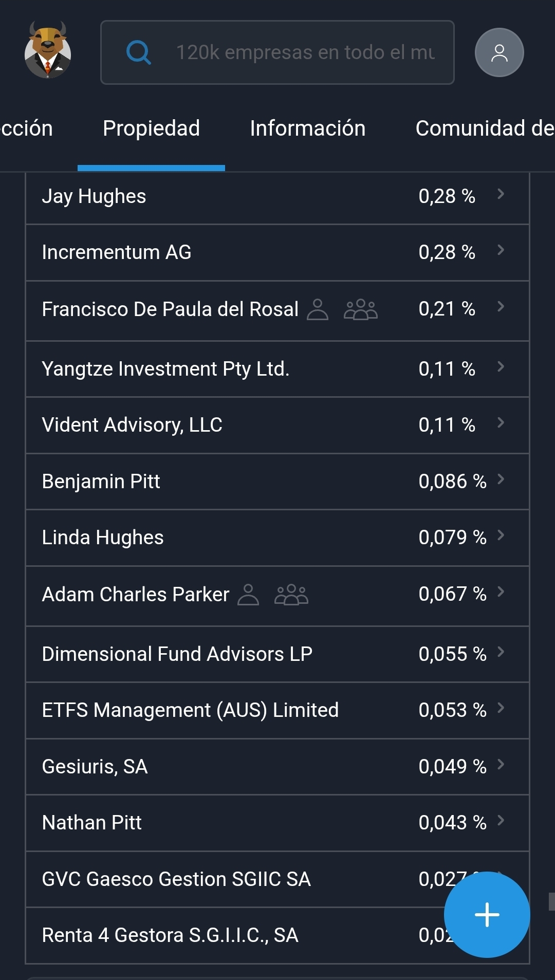Screen dimensions: 555x980
Task: Expand Incrementum AG chevron arrow
Action: (501, 250)
